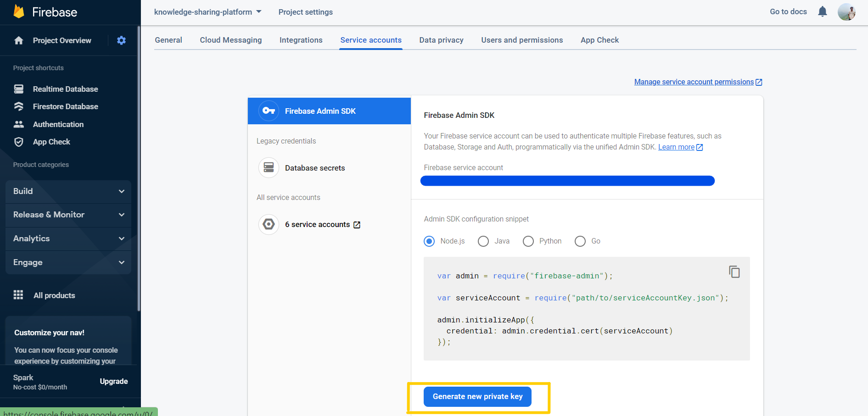This screenshot has width=868, height=416.
Task: Switch to the Cloud Messaging tab
Action: click(230, 40)
